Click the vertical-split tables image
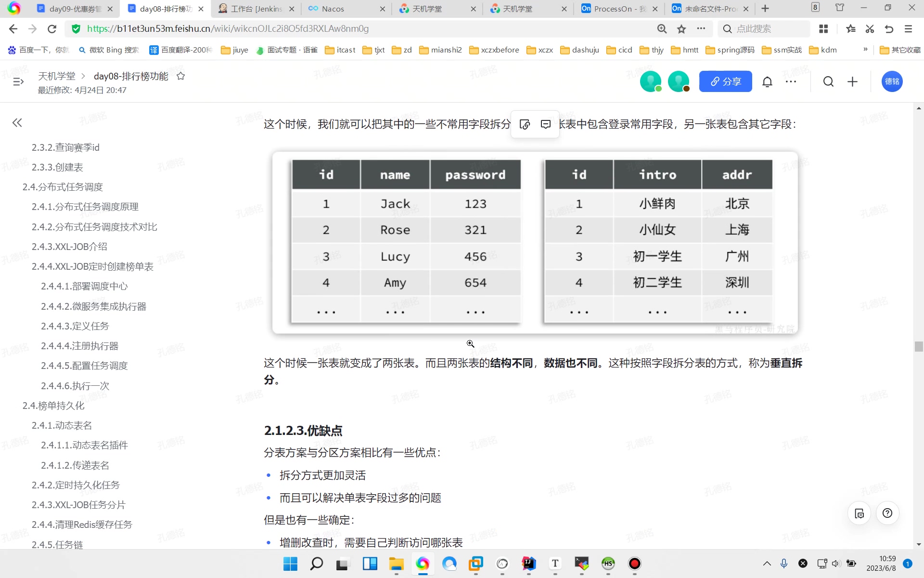 coord(535,243)
